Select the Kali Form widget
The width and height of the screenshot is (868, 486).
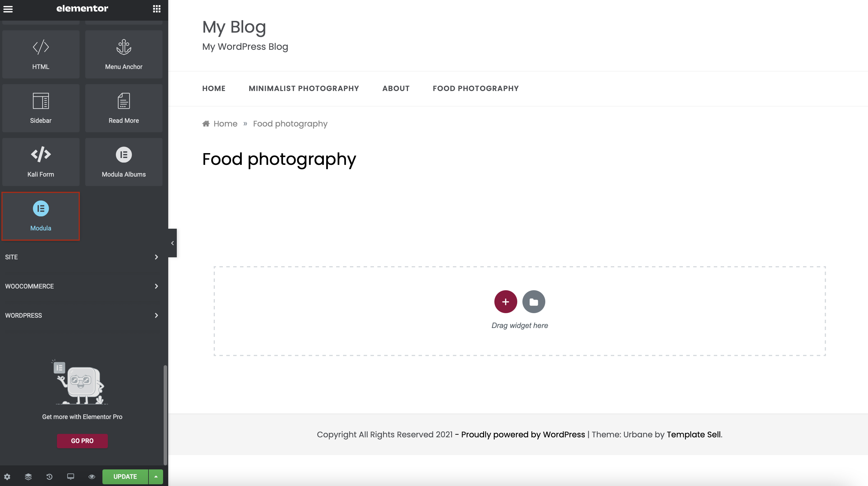tap(41, 162)
